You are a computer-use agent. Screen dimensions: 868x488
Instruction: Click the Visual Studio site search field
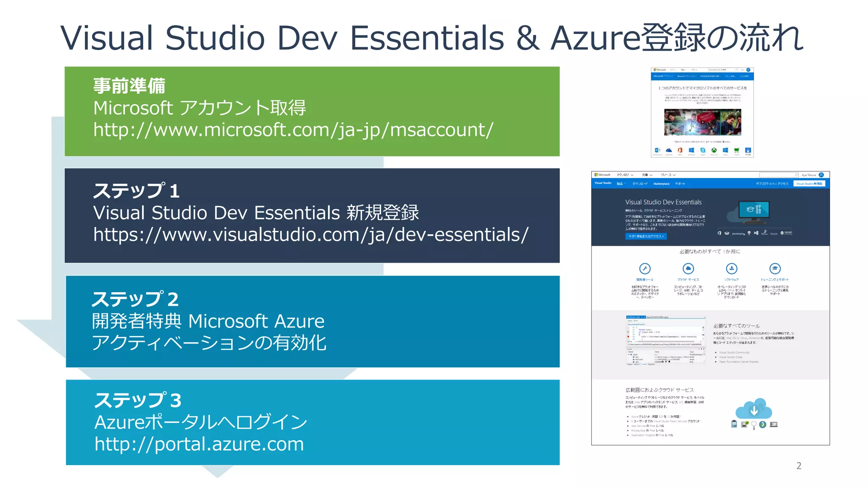tap(777, 175)
